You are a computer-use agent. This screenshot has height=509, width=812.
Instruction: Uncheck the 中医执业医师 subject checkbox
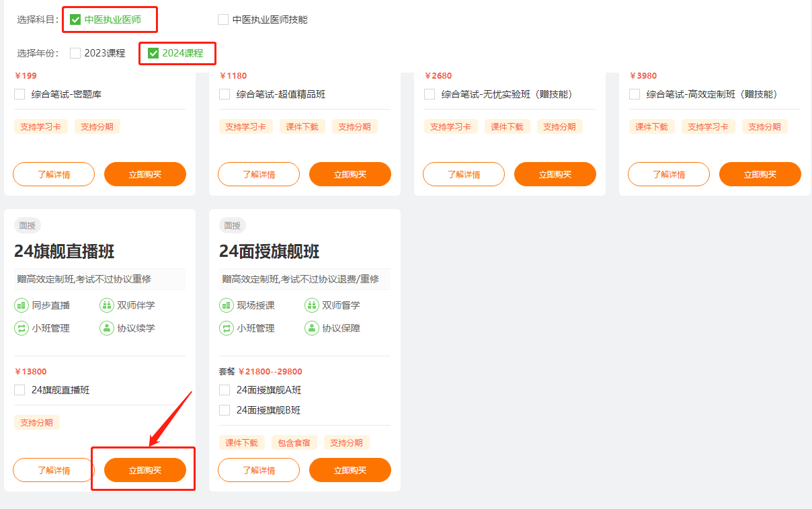pos(75,19)
